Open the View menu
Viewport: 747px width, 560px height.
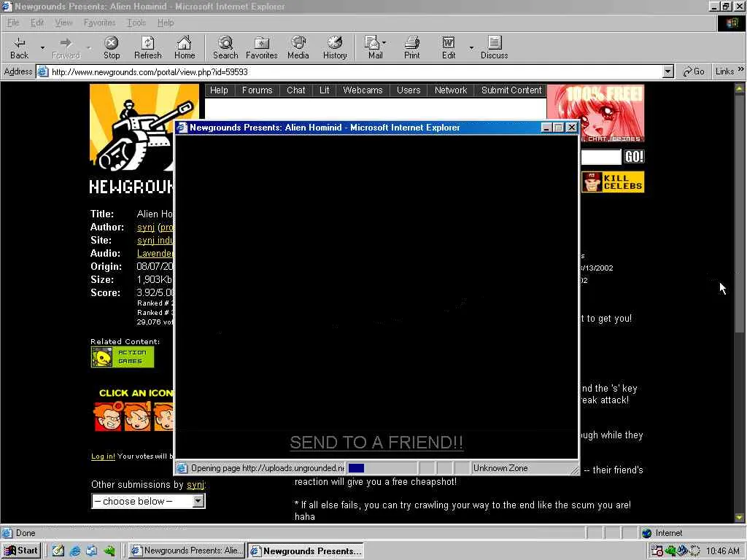tap(63, 23)
